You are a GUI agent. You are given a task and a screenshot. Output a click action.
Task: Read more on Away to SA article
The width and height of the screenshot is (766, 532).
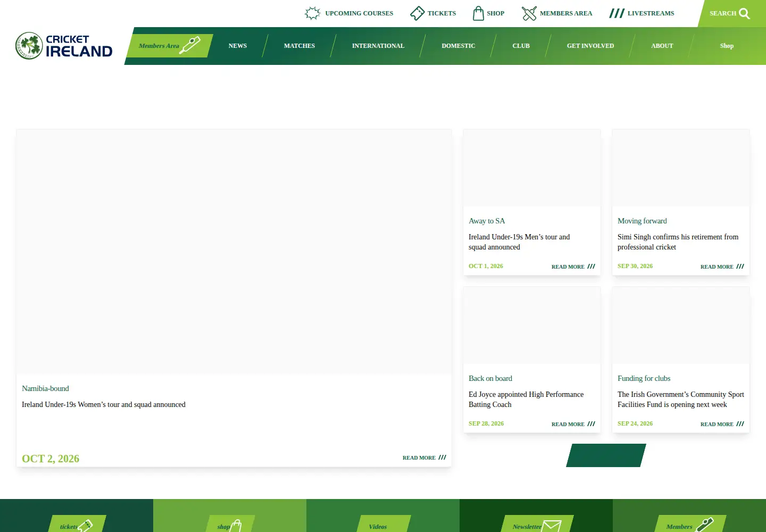click(573, 267)
